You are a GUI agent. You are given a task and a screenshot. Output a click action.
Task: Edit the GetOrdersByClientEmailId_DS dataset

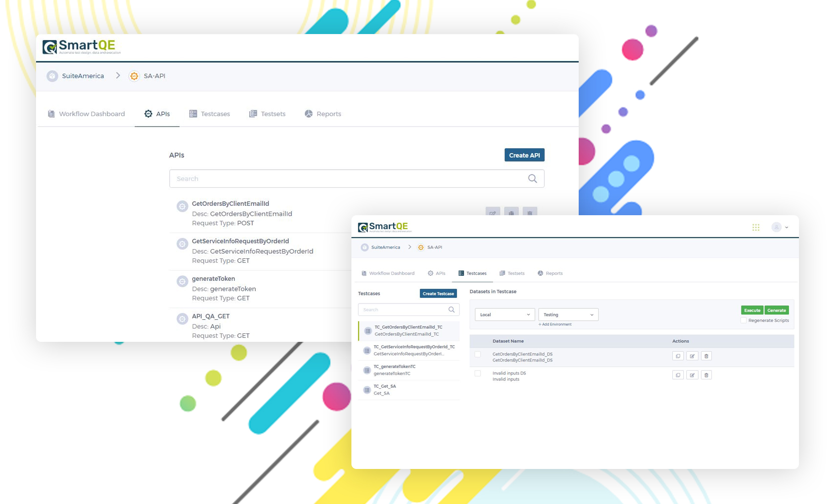[692, 356]
